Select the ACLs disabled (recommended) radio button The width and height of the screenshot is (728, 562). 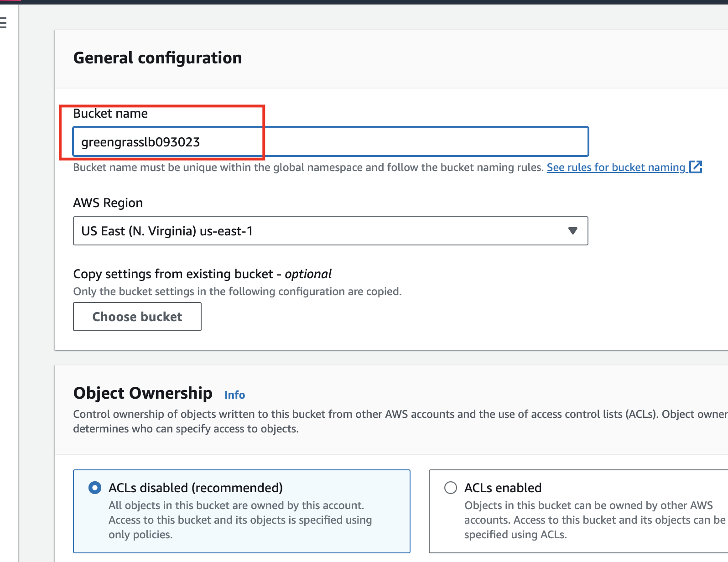[95, 488]
